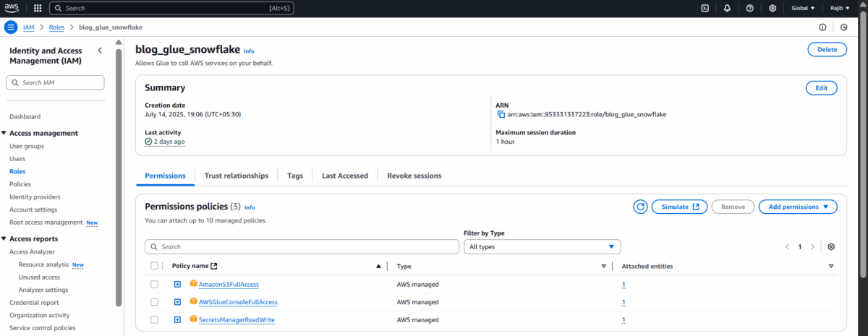Check the AmazonS3FullAccess row checkbox

154,284
